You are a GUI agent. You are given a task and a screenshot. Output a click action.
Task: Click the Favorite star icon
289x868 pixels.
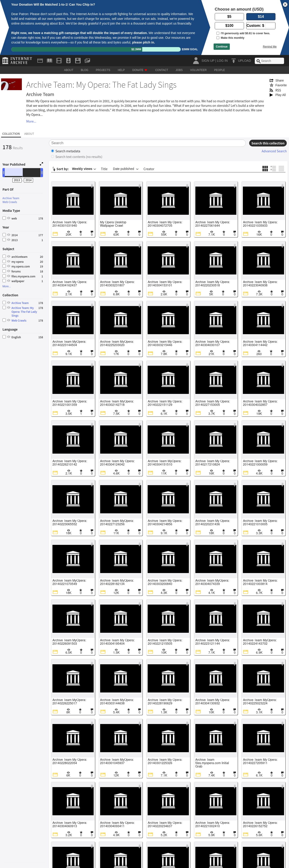[x=271, y=85]
